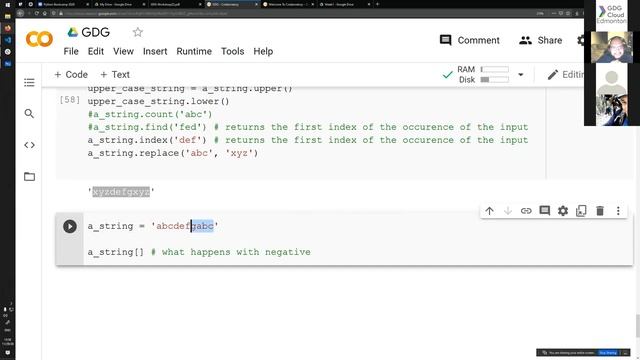Image resolution: width=640 pixels, height=360 pixels.
Task: Open the View menu
Action: tap(123, 51)
